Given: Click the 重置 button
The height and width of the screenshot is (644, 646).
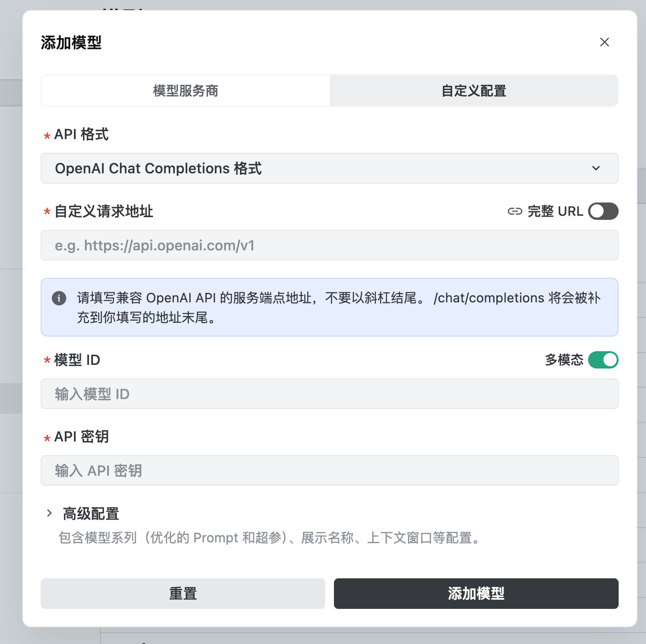Looking at the screenshot, I should [183, 593].
